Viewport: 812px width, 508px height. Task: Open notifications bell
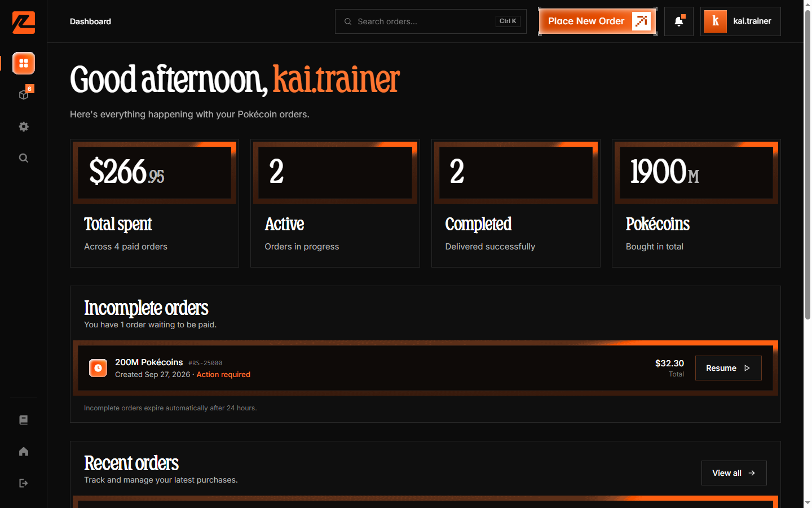(x=679, y=21)
